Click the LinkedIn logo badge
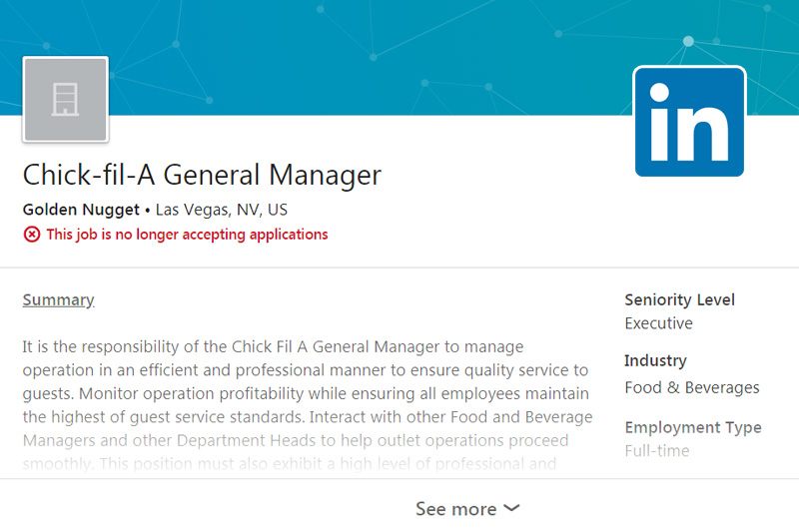The width and height of the screenshot is (799, 532). tap(689, 122)
